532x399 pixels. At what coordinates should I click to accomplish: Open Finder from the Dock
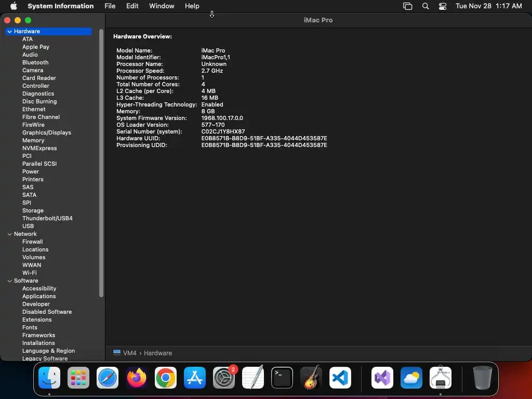point(49,378)
